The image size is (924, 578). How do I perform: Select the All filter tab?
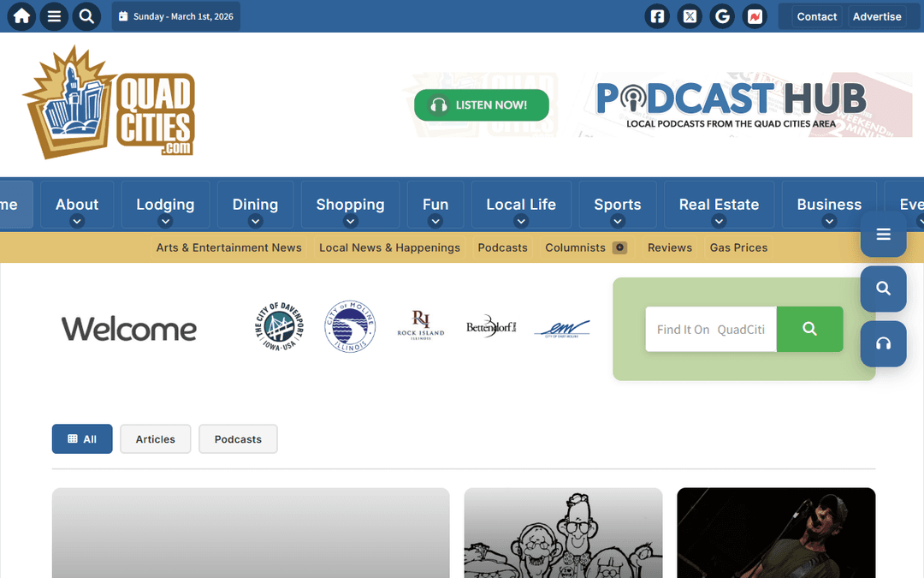click(x=82, y=438)
